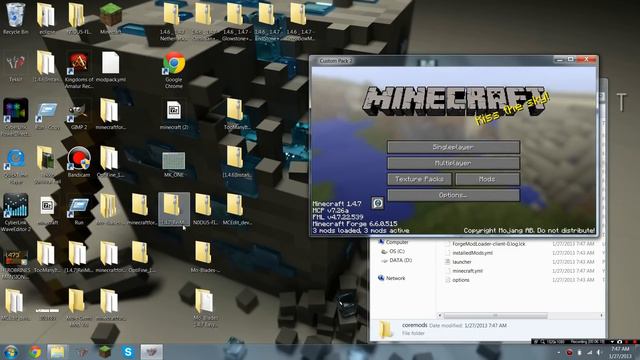Open Texture Packs in Minecraft
This screenshot has width=640, height=360.
(420, 179)
